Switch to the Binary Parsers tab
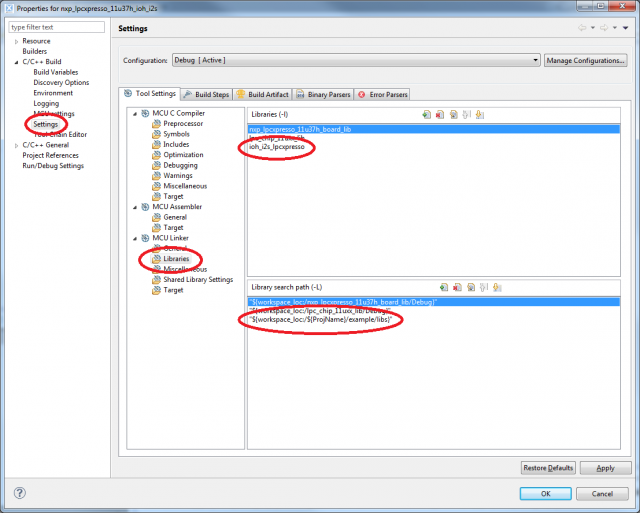 (x=323, y=94)
